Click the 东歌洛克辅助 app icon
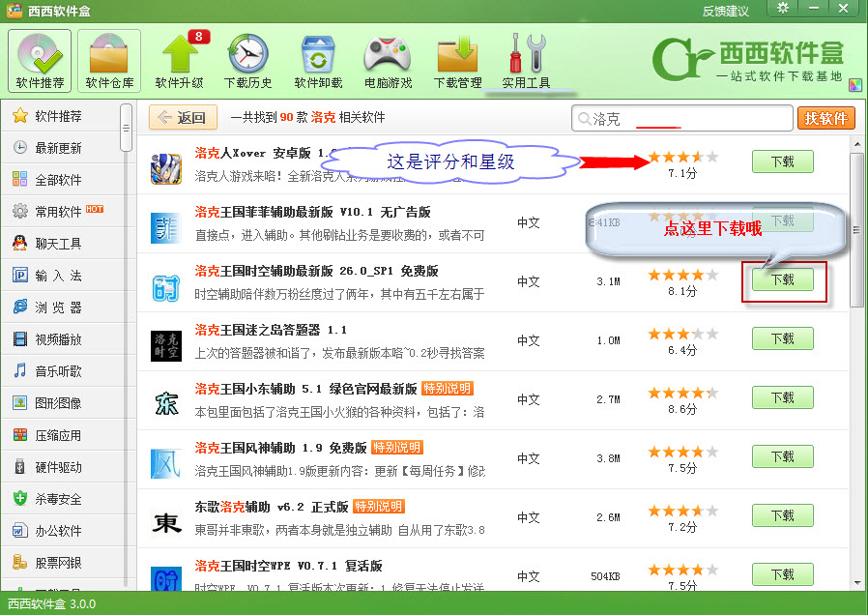Viewport: 868px width, 615px height. 166,523
